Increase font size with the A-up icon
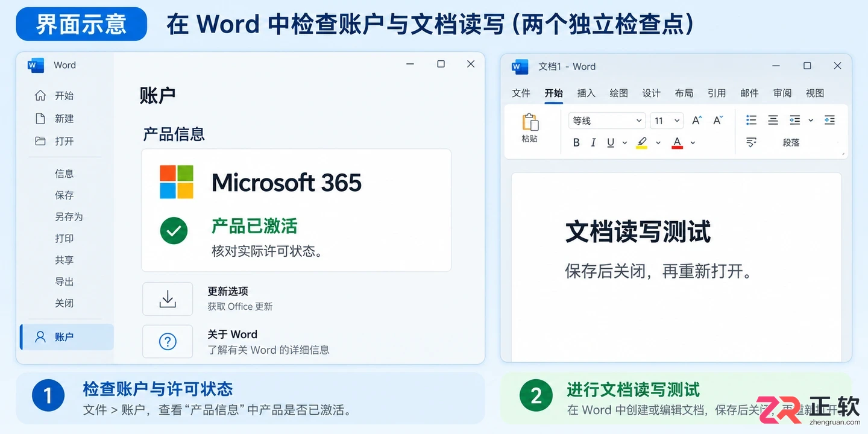The height and width of the screenshot is (434, 868). 697,121
